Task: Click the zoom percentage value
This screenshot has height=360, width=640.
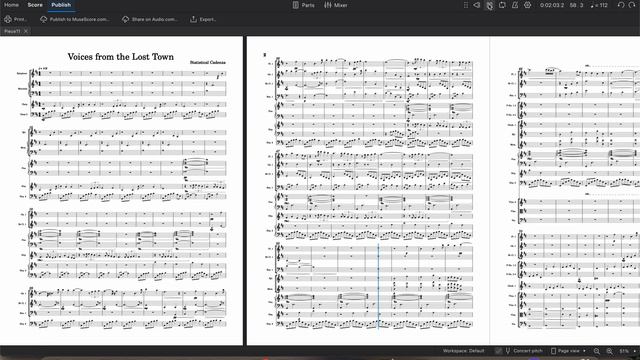Action: pos(624,351)
